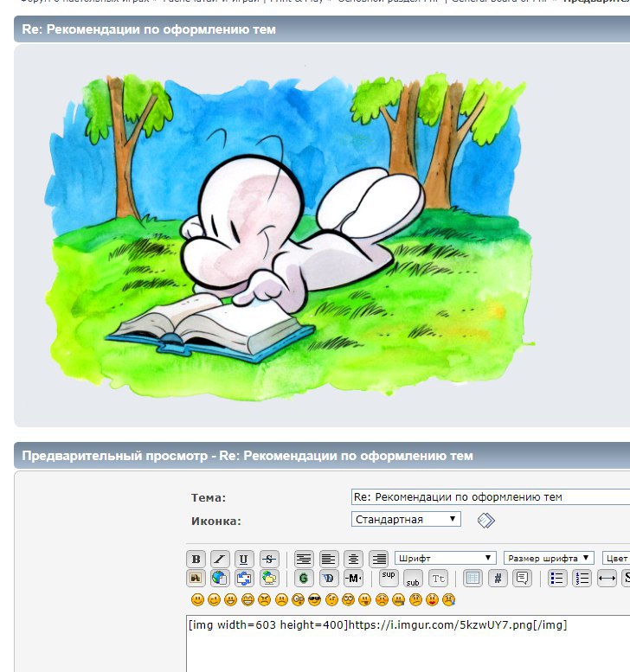
Task: Insert the tongue-out emoticon
Action: tap(365, 599)
